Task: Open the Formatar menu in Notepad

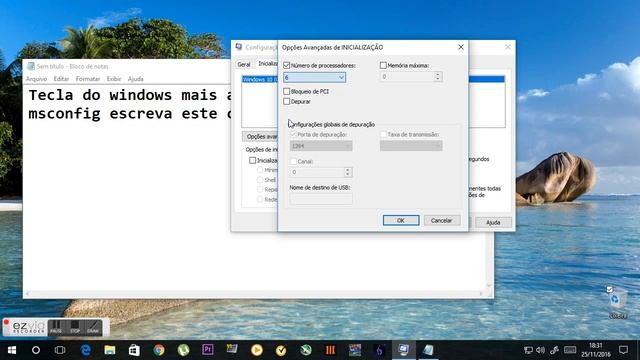Action: (88, 79)
